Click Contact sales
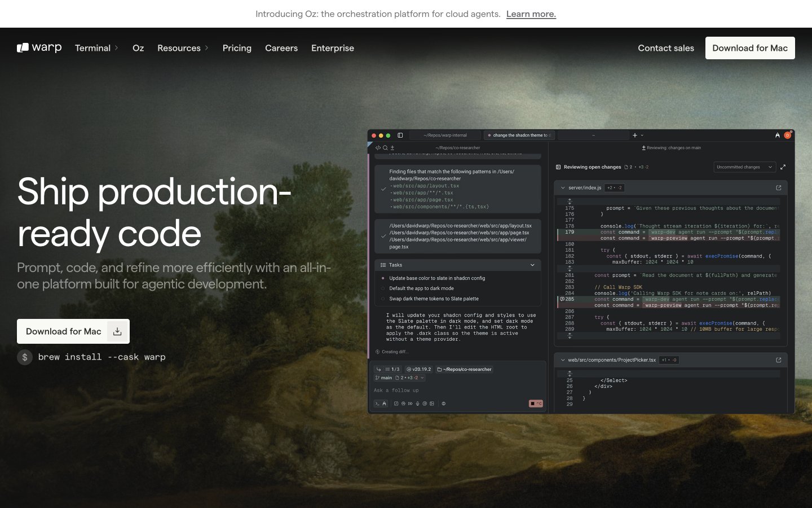This screenshot has width=812, height=508. coord(666,48)
